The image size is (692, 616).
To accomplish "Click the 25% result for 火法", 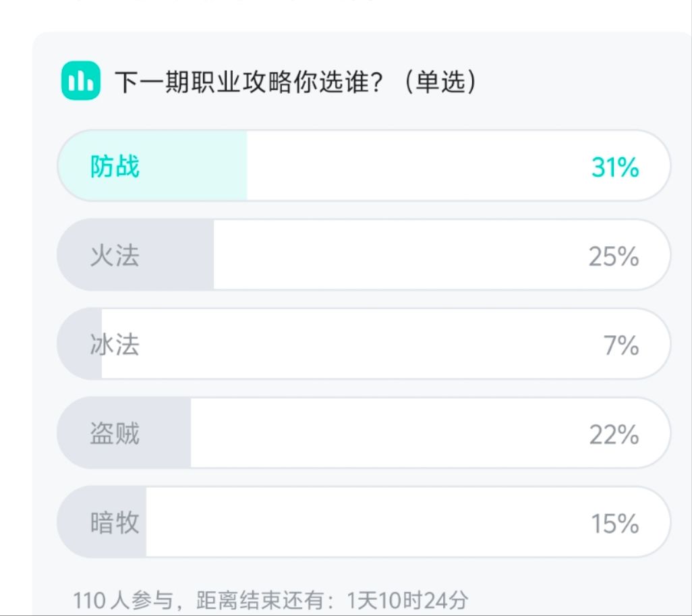I will pyautogui.click(x=613, y=256).
